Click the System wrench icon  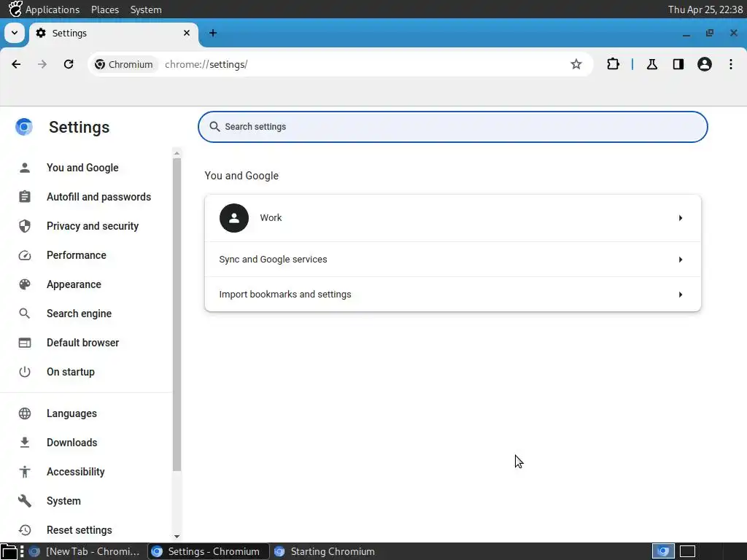pyautogui.click(x=25, y=501)
